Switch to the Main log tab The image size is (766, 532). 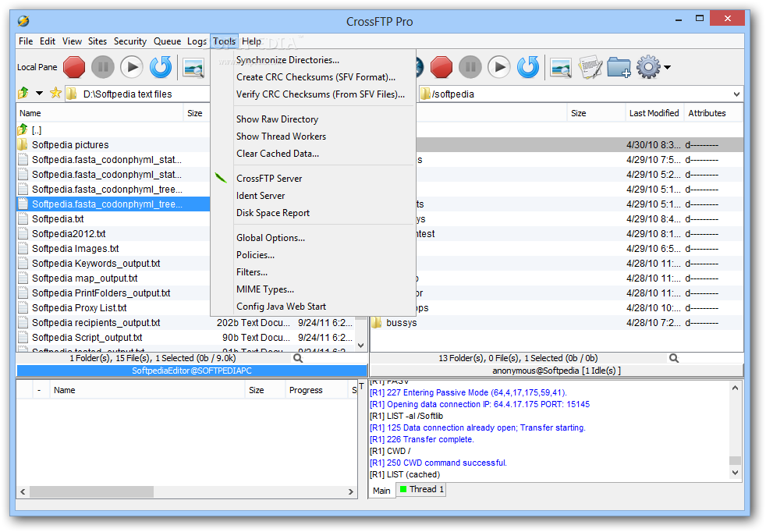pyautogui.click(x=381, y=490)
